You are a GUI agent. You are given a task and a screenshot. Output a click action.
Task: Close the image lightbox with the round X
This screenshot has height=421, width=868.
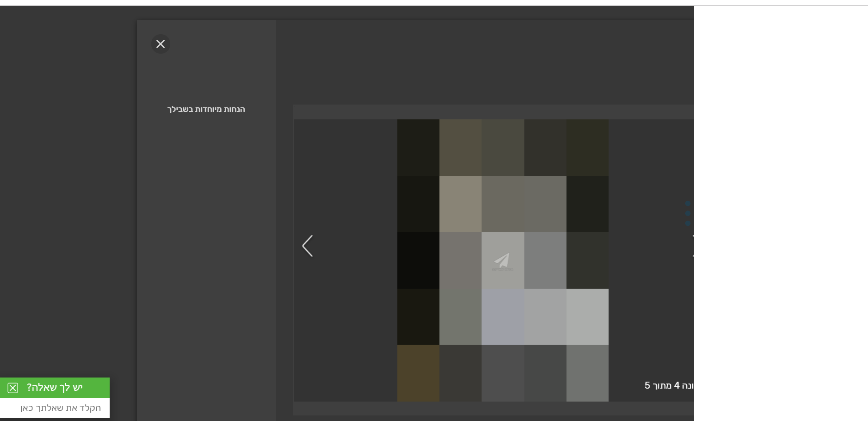(161, 44)
